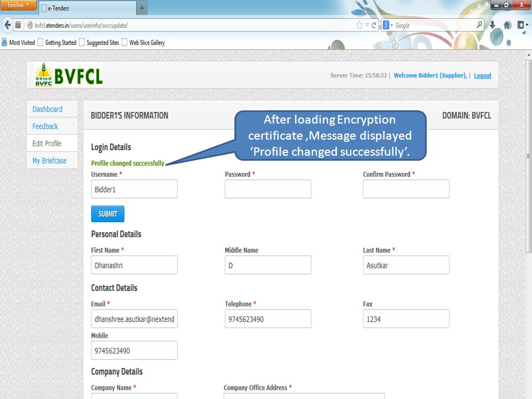Click the Password input field
This screenshot has width=532, height=399.
click(x=268, y=189)
